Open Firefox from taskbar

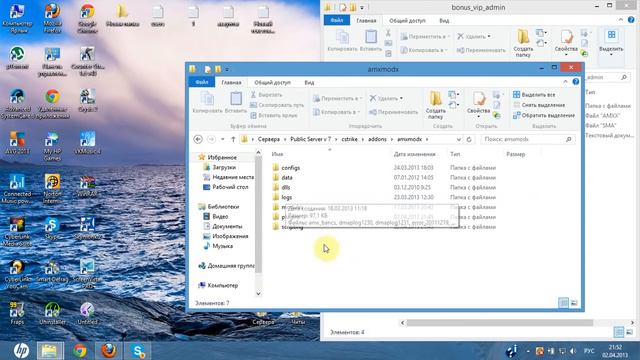109,351
